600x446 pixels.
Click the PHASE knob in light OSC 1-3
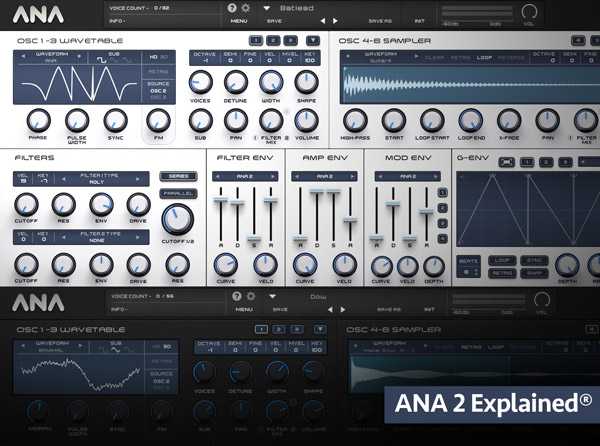[x=38, y=120]
